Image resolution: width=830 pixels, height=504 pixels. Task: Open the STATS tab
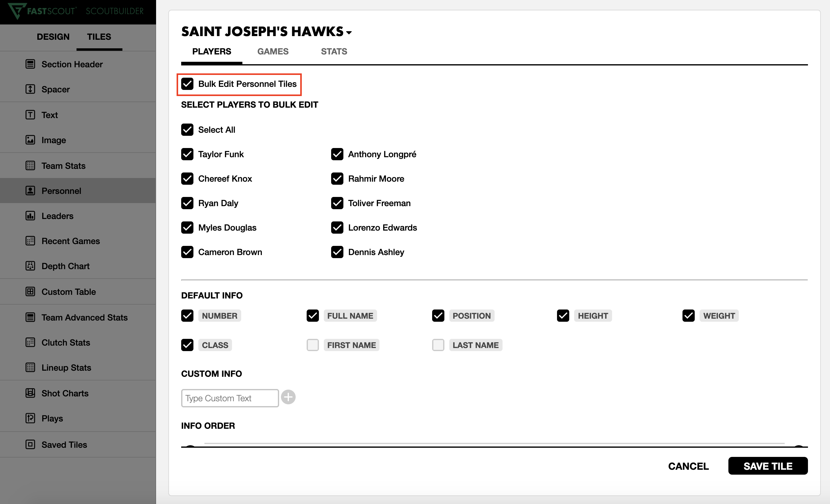coord(334,51)
